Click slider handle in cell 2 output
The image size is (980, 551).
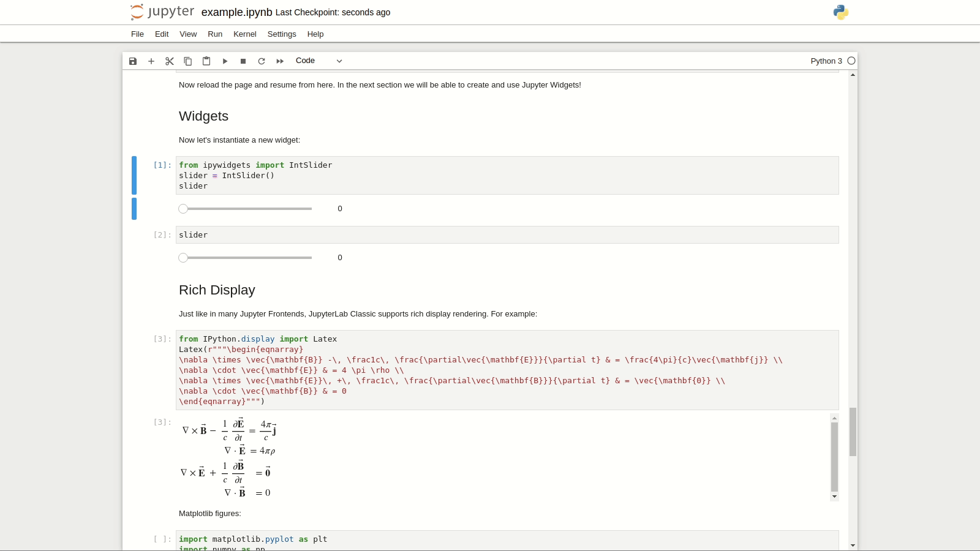(183, 258)
